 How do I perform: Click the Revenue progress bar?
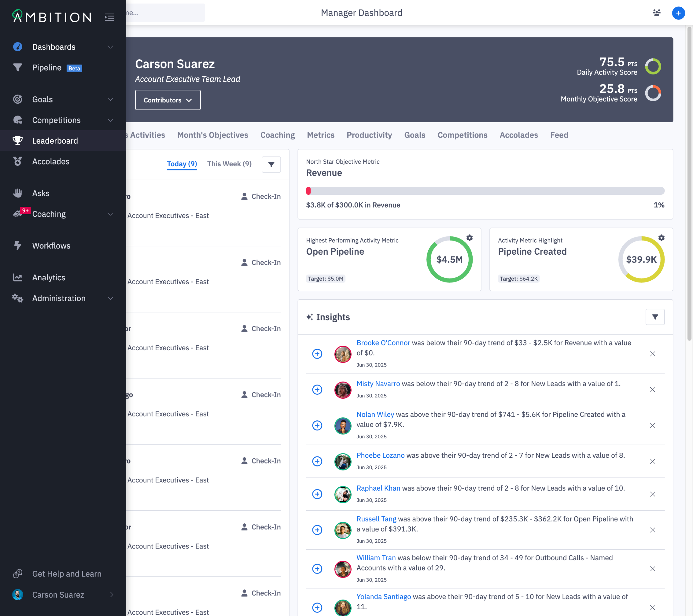(485, 191)
